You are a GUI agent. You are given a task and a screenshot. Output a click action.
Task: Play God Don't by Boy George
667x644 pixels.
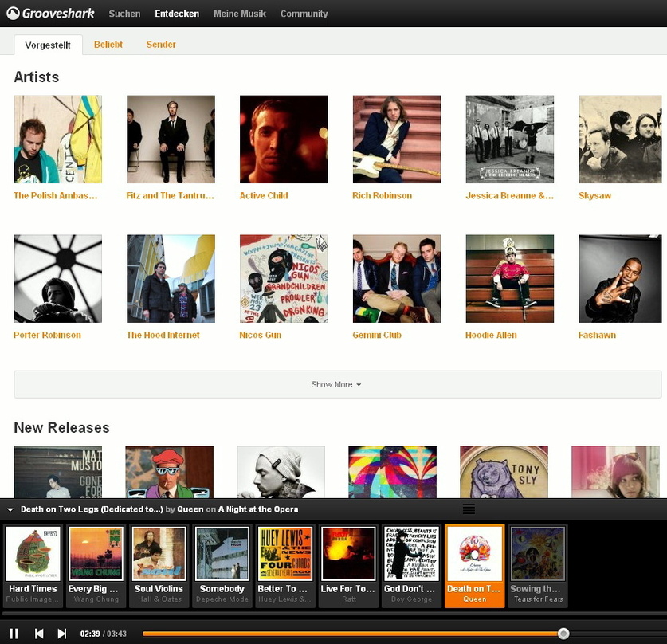point(411,566)
